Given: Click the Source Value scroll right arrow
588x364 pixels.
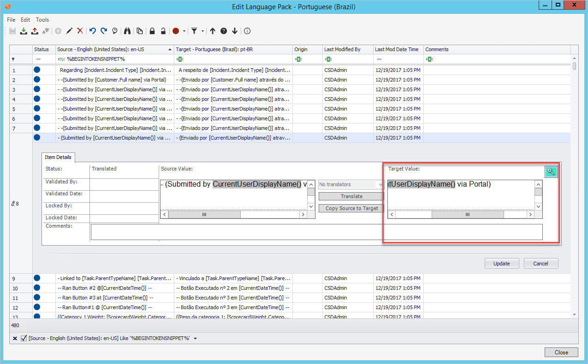Looking at the screenshot, I should point(303,215).
